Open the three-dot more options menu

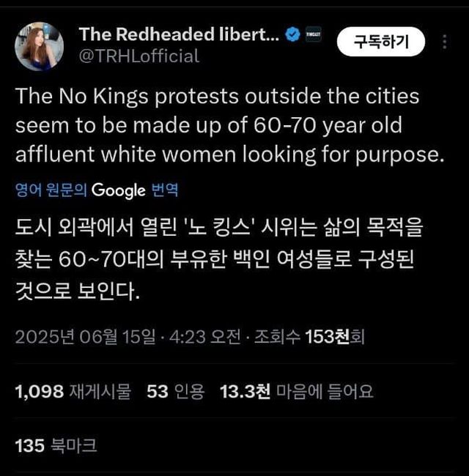[x=444, y=42]
